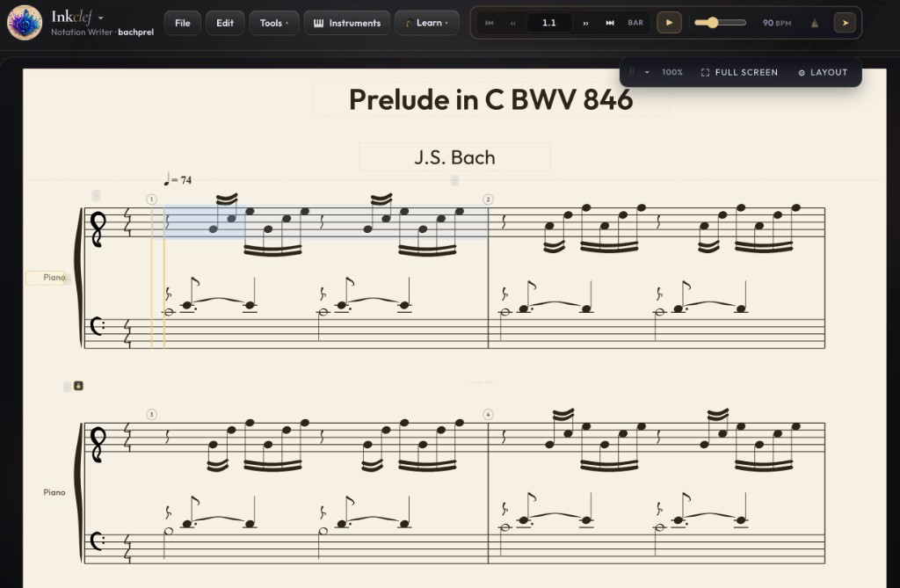Click the treble clef of the first system

tap(98, 229)
